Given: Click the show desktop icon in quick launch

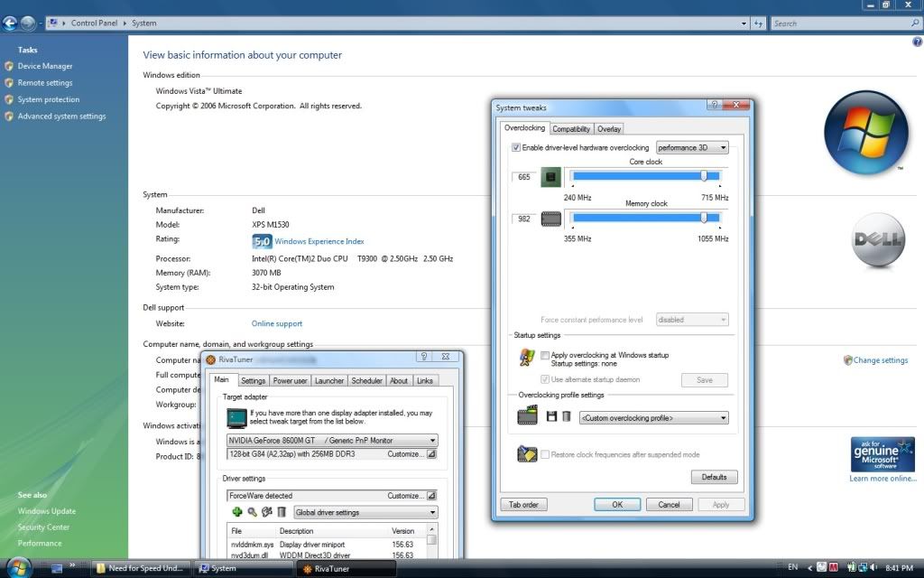Looking at the screenshot, I should 57,569.
